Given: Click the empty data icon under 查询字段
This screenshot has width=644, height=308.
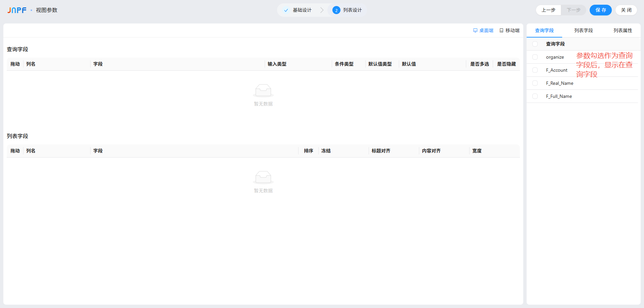Looking at the screenshot, I should 263,90.
